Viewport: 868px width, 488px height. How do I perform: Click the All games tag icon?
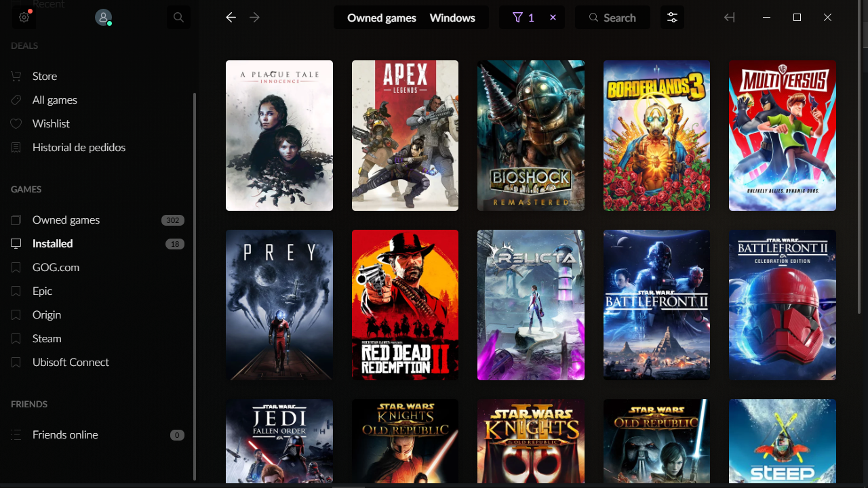click(16, 100)
